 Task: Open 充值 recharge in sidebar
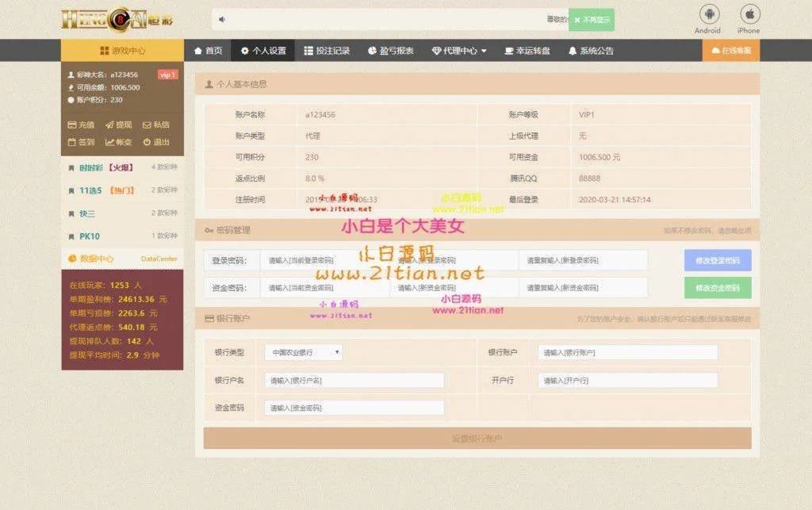[x=82, y=125]
